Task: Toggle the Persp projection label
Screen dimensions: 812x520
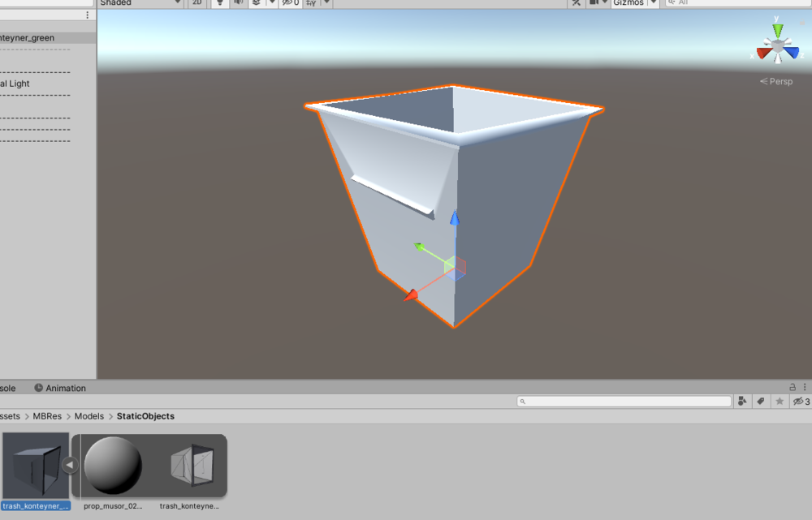Action: point(776,81)
